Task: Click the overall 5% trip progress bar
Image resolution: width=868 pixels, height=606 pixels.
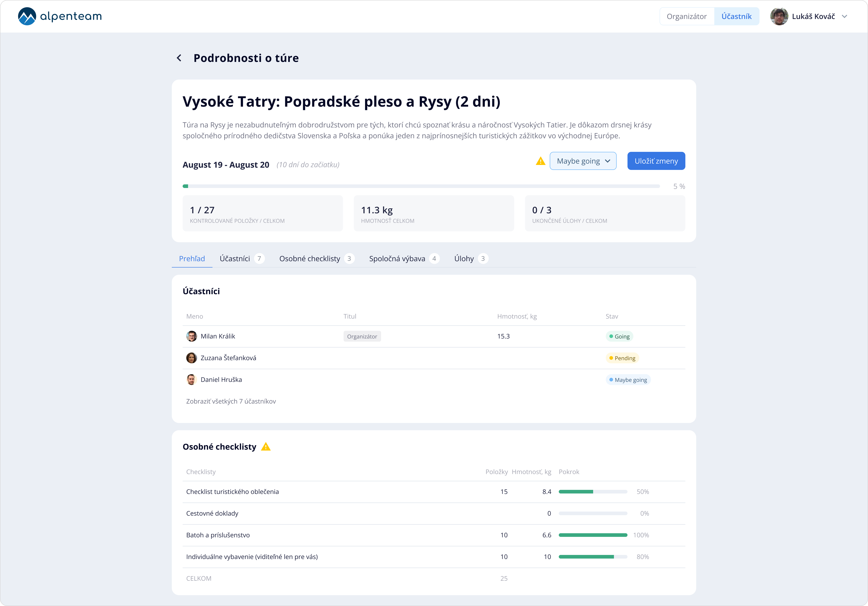Action: point(421,186)
